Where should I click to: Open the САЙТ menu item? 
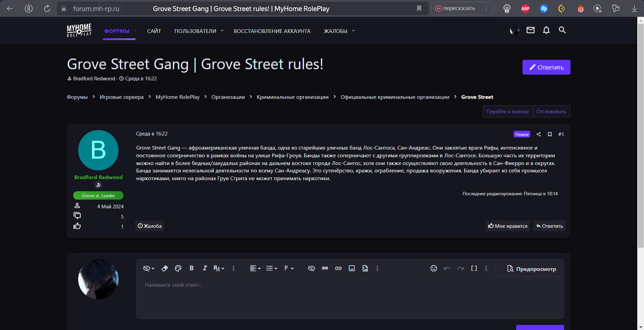pyautogui.click(x=154, y=31)
